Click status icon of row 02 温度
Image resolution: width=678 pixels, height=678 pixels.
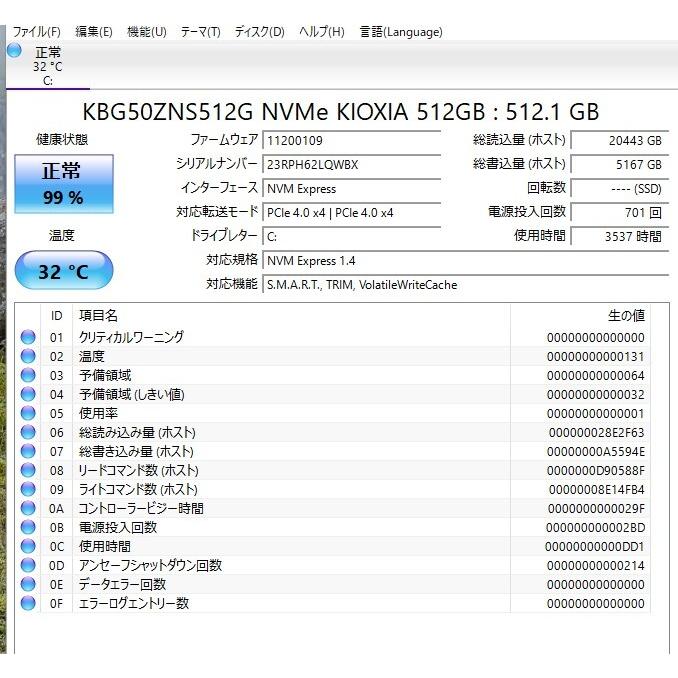pyautogui.click(x=28, y=356)
